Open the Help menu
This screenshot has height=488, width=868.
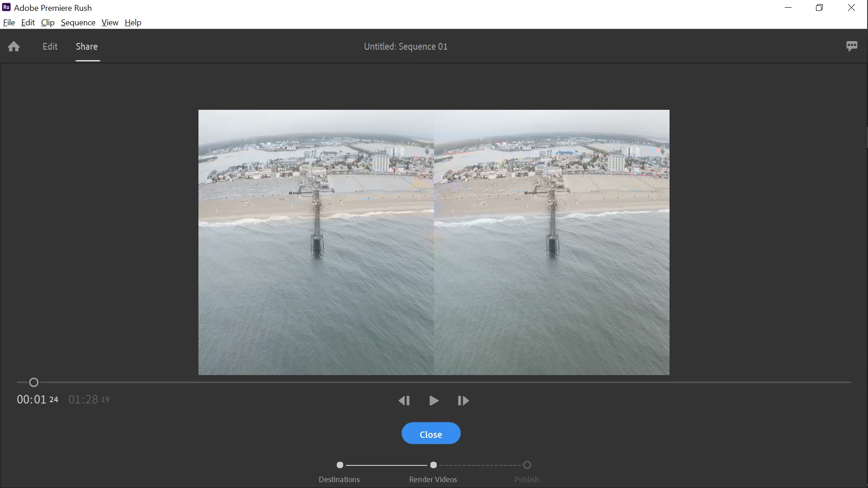(x=133, y=23)
